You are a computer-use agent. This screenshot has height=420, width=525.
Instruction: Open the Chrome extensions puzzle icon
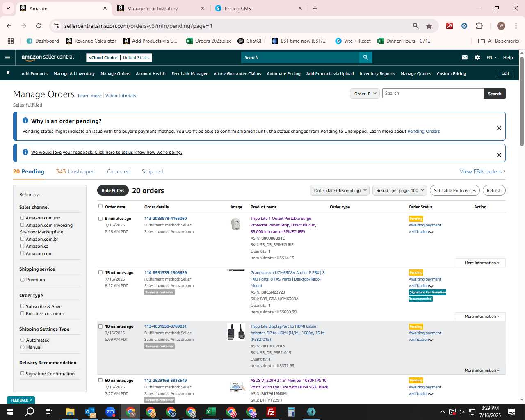(x=479, y=26)
